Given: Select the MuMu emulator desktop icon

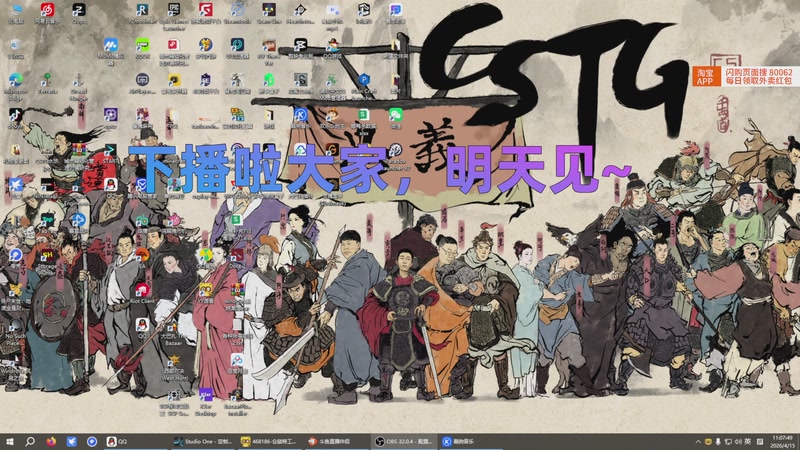Looking at the screenshot, I should [110, 50].
